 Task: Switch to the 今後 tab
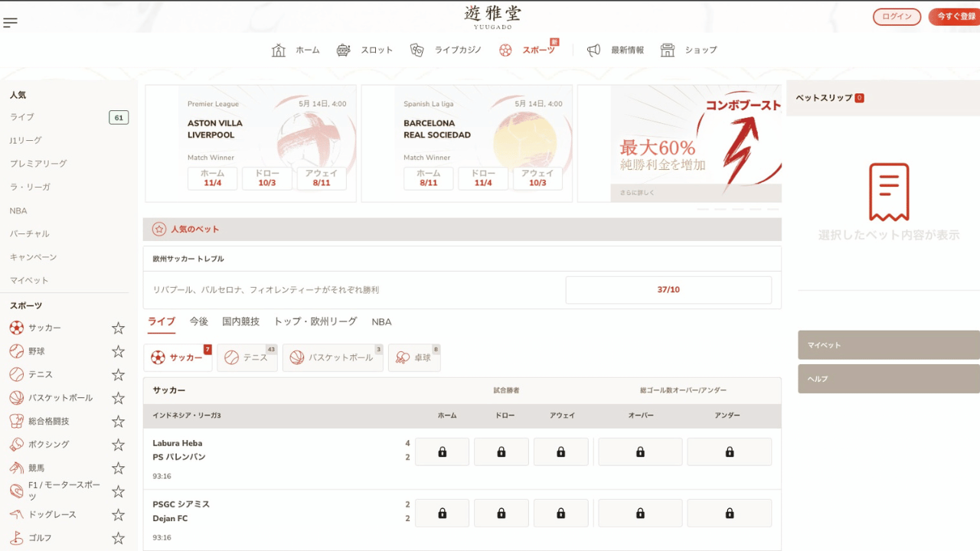pyautogui.click(x=199, y=322)
